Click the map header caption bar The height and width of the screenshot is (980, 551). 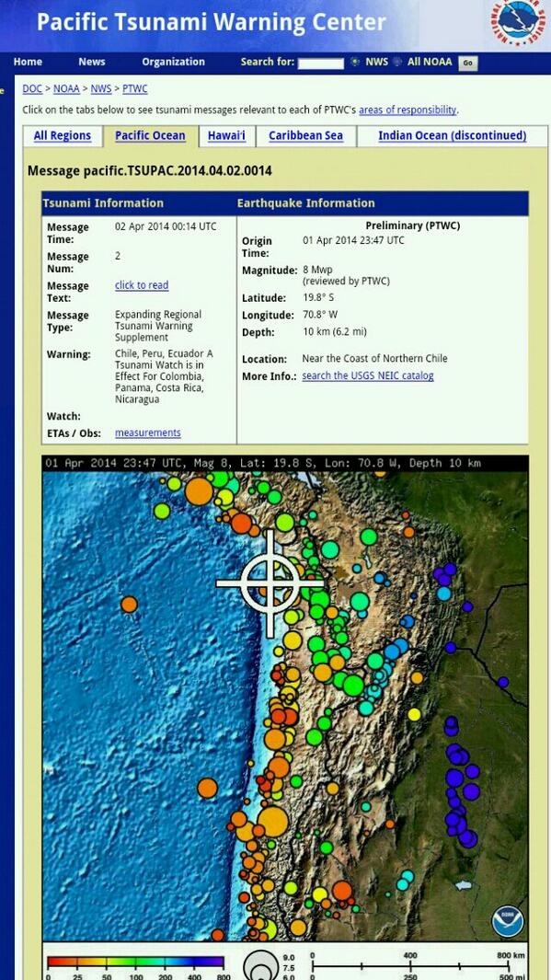click(x=285, y=463)
